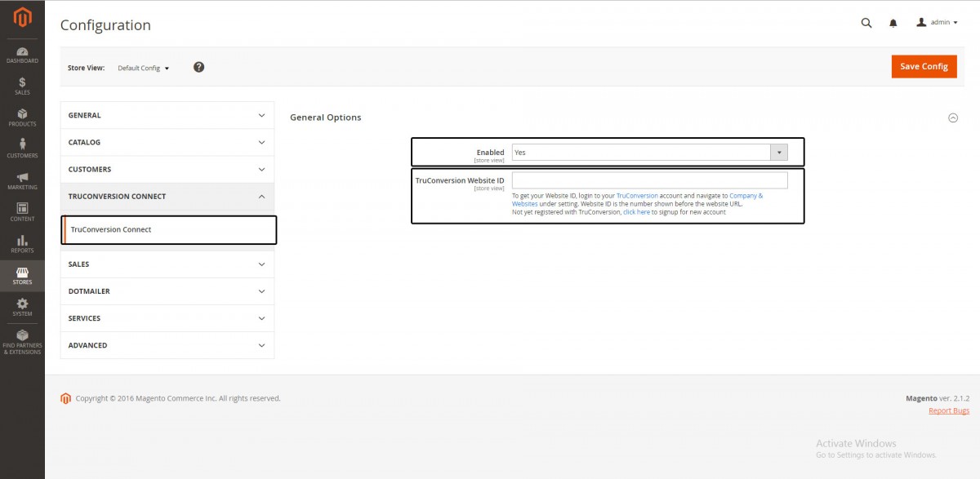Expand the CATALOG configuration tab
Image resolution: width=980 pixels, height=479 pixels.
tap(167, 142)
